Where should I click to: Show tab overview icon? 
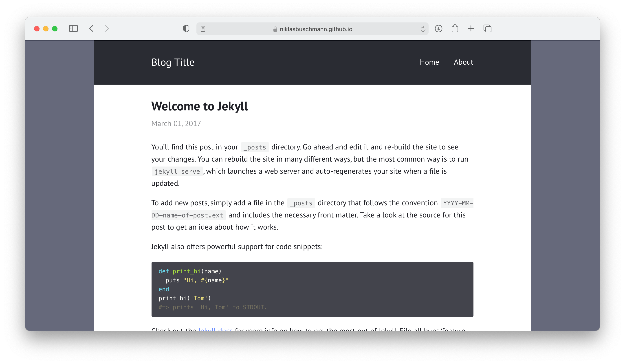(487, 29)
